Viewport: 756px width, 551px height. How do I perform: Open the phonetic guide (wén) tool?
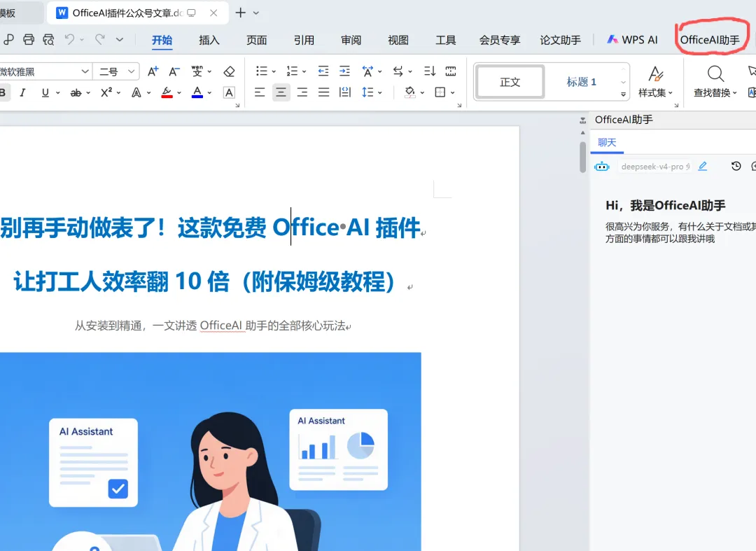pos(197,71)
